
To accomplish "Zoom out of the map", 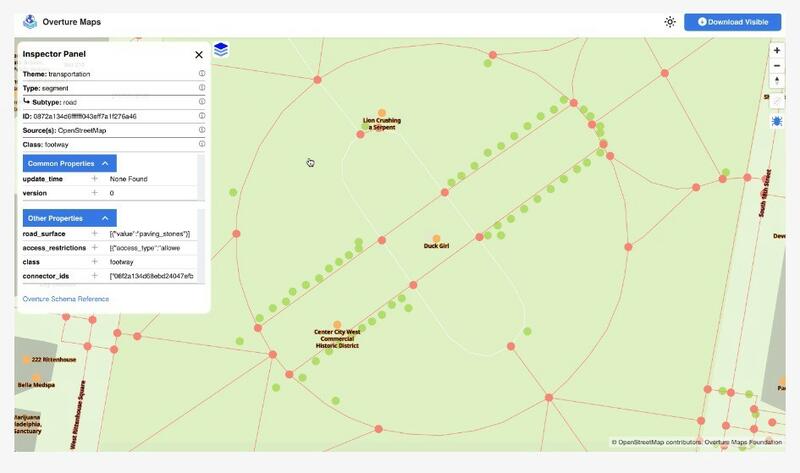I will click(x=777, y=66).
